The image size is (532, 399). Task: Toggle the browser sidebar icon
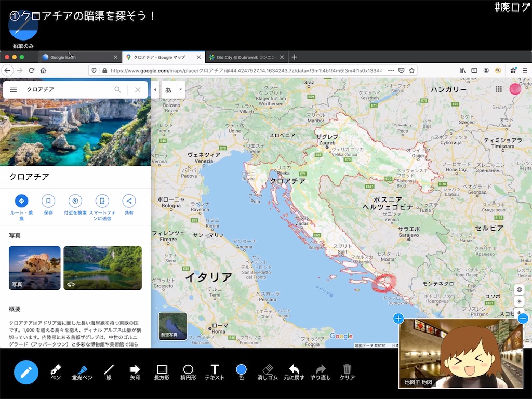coord(474,70)
